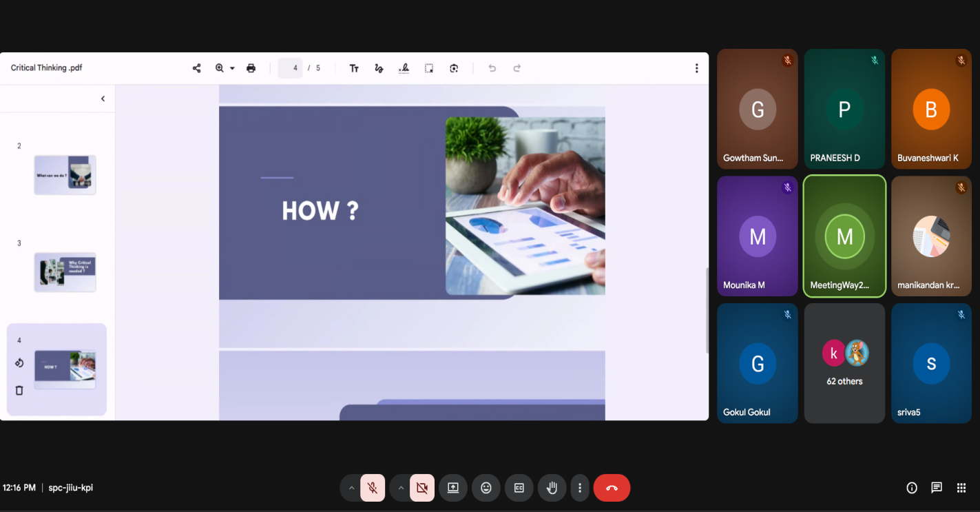Screen dimensions: 980x512
Task: Raise your hand in the meeting
Action: [552, 488]
